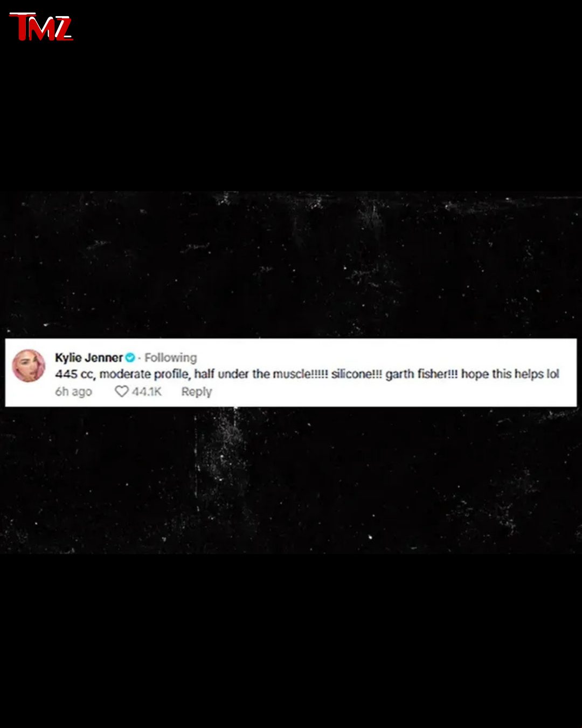
Task: Click the Reply button
Action: point(196,392)
